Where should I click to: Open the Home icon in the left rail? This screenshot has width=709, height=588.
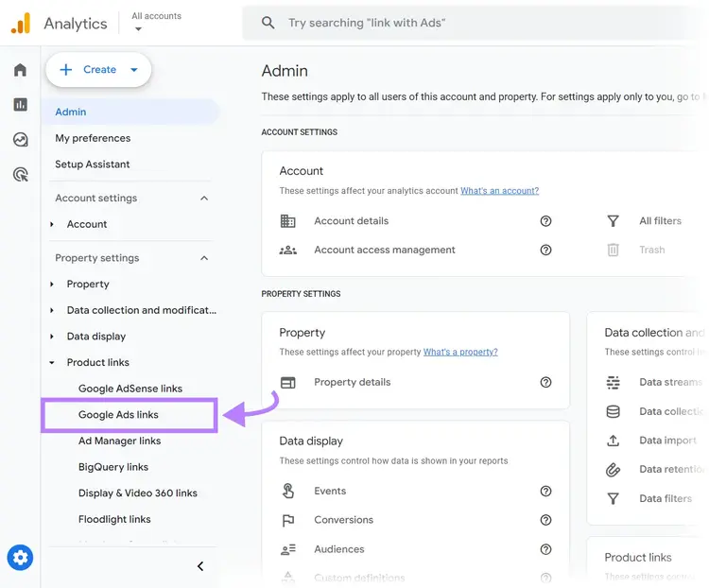pyautogui.click(x=20, y=70)
